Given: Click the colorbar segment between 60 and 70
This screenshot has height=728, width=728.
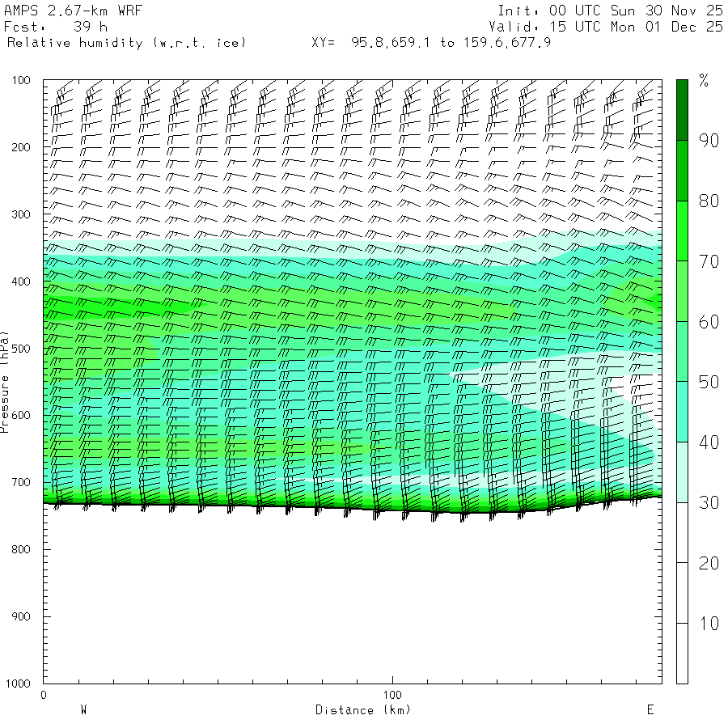Looking at the screenshot, I should [682, 291].
